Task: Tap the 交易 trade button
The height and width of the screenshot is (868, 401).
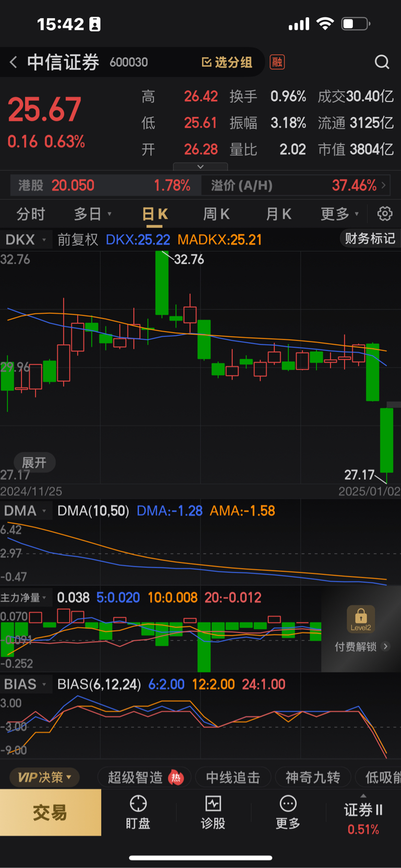Action: 51,813
